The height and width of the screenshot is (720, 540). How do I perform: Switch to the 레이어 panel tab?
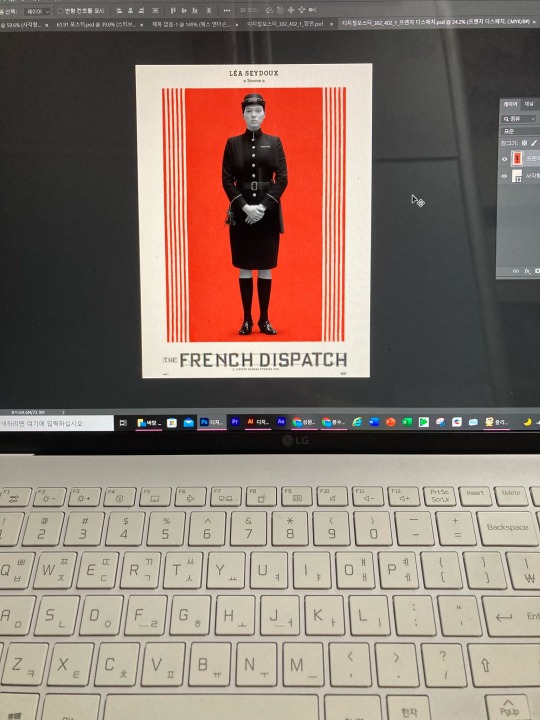pyautogui.click(x=510, y=104)
